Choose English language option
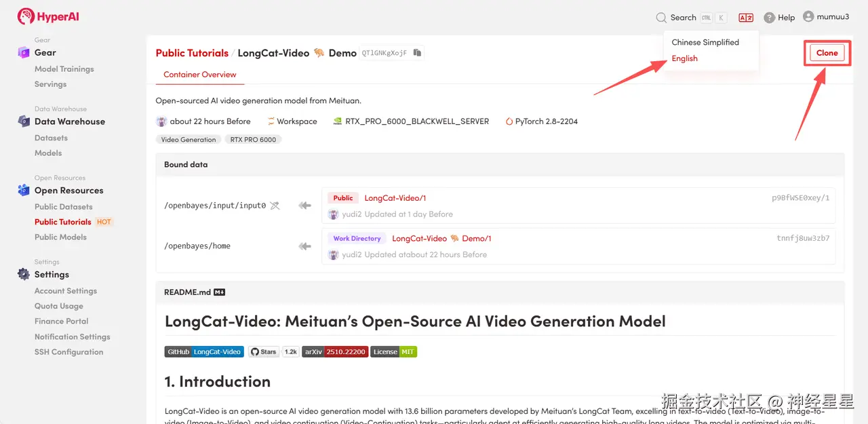 point(685,58)
